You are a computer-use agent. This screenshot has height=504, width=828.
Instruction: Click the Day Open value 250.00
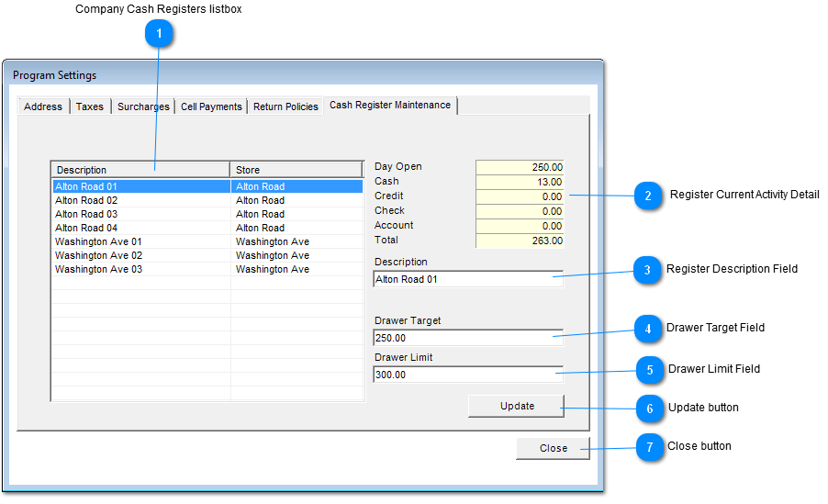click(x=520, y=167)
